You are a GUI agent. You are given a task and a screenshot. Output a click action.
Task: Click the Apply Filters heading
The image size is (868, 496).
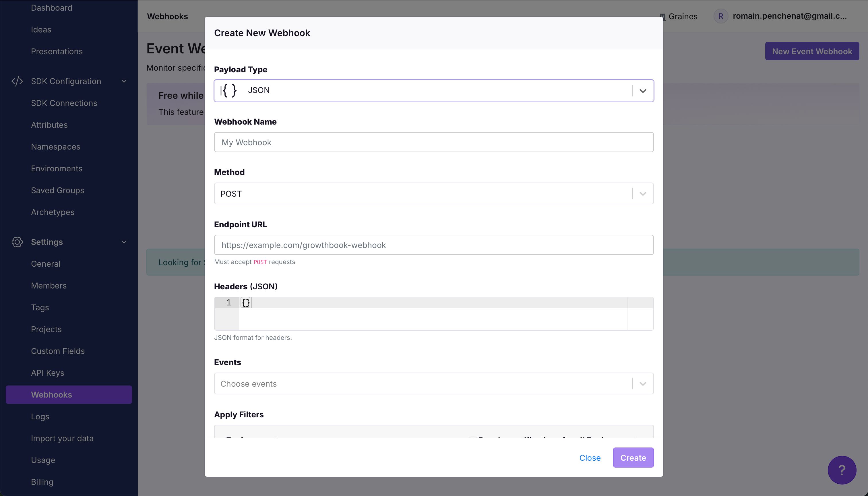[239, 414]
